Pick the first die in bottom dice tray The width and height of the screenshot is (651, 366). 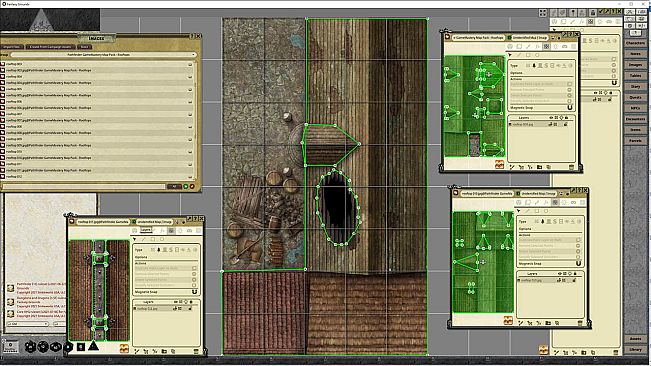[30, 346]
